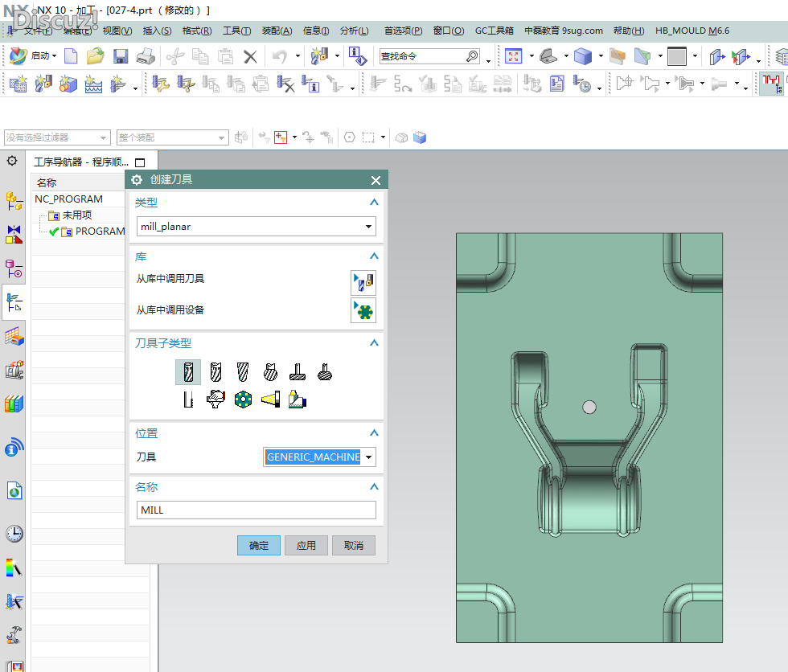Select the HEAD tool subtype icon
788x672 pixels.
[x=298, y=400]
